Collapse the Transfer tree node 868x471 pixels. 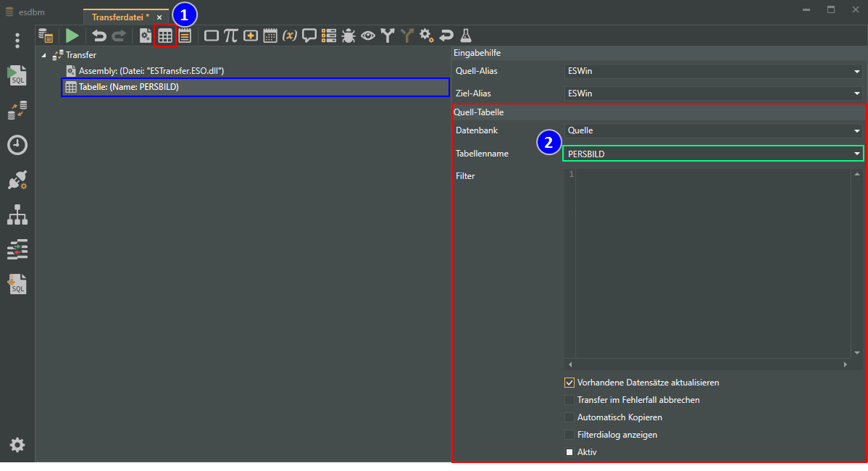click(44, 55)
